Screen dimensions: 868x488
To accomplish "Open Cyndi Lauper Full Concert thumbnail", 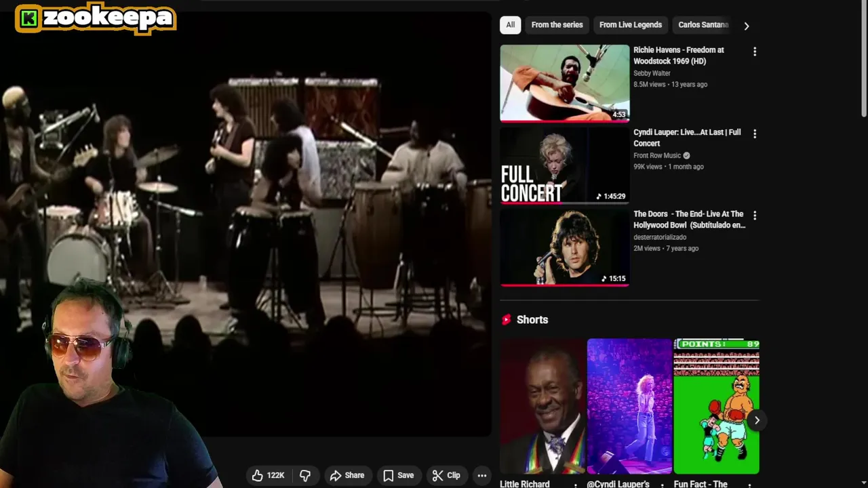I will 565,165.
